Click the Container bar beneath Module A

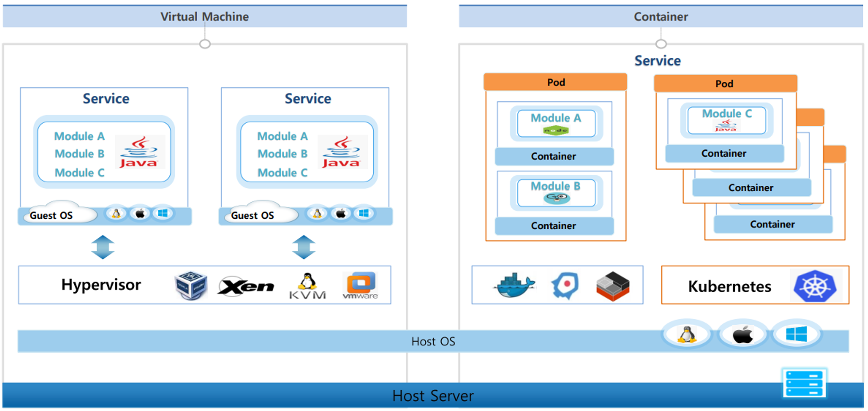(x=554, y=156)
